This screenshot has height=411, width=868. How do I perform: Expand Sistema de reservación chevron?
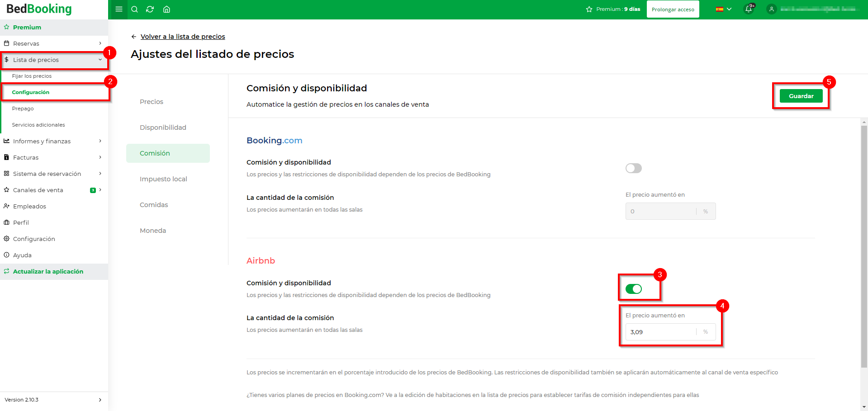coord(100,174)
